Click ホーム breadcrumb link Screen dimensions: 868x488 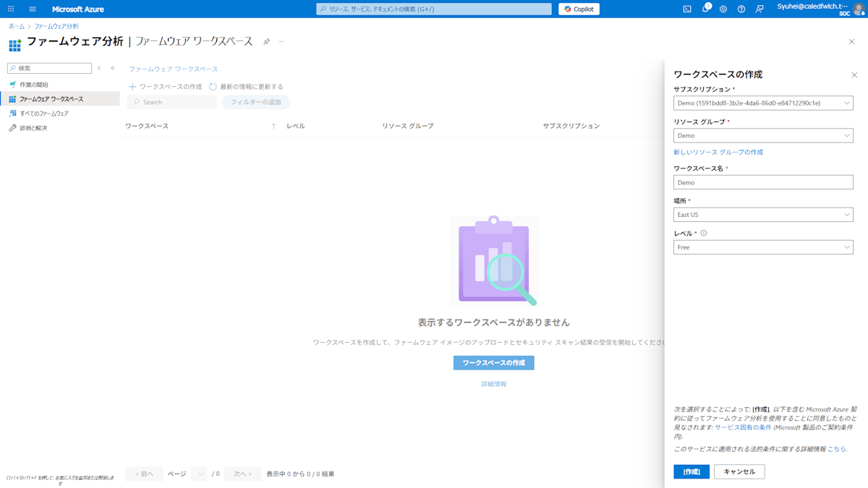click(16, 26)
